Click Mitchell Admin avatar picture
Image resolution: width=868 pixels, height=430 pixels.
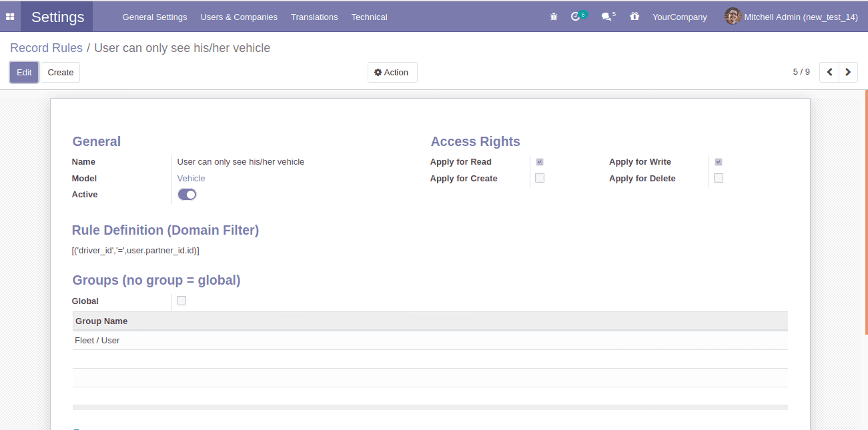click(733, 17)
